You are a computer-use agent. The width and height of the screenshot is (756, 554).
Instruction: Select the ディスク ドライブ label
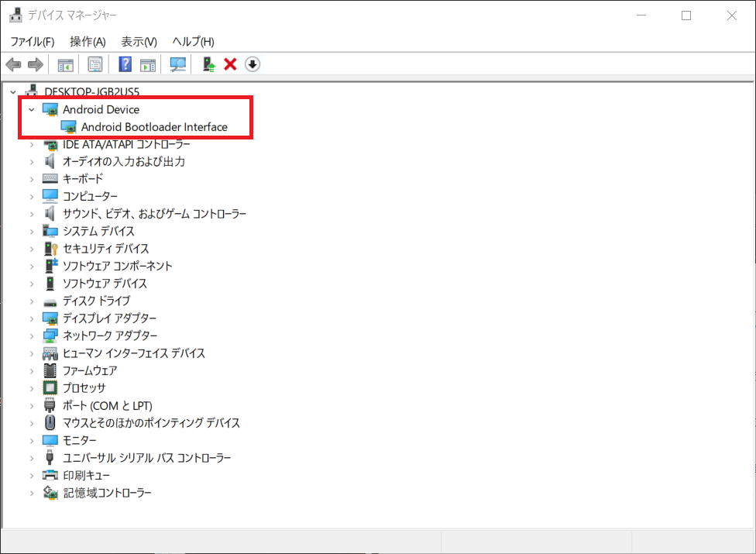click(x=96, y=301)
